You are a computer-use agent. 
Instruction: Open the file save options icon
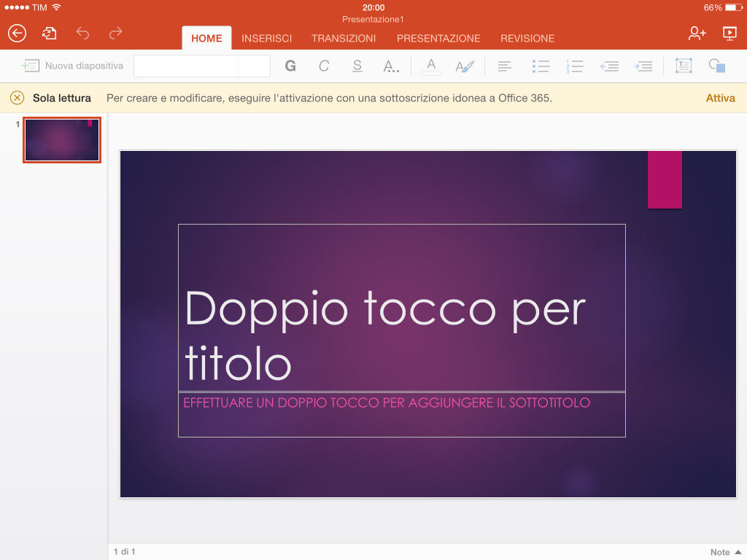pos(49,34)
